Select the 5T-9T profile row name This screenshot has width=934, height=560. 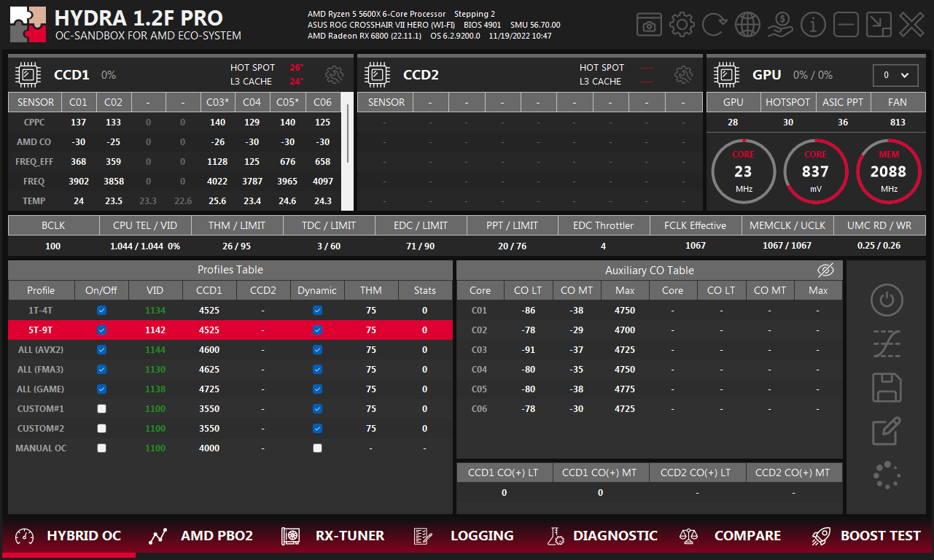pyautogui.click(x=41, y=330)
